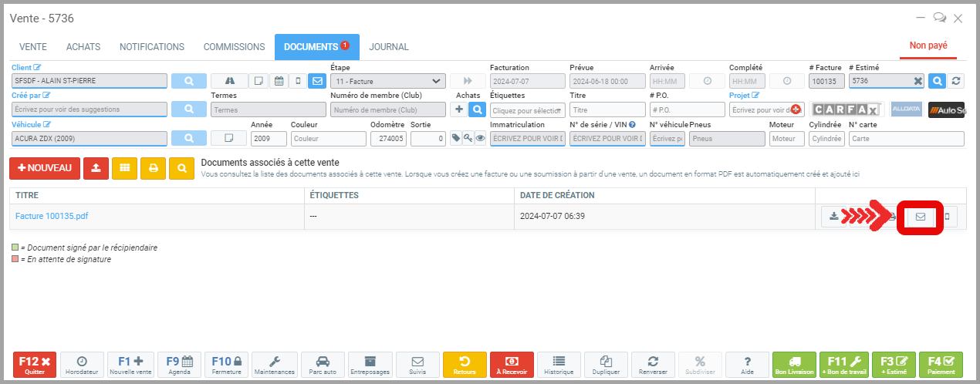Open the Facture 100135.pdf link
The height and width of the screenshot is (384, 980).
[52, 216]
